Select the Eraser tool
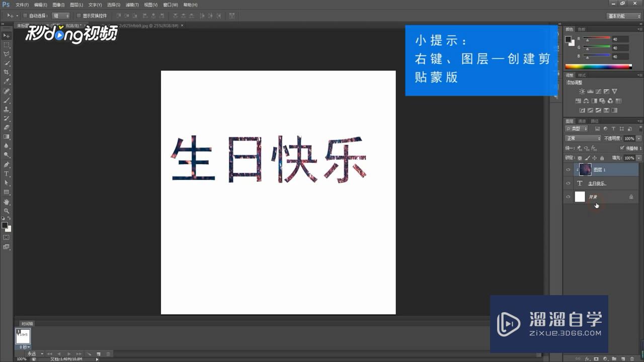This screenshot has height=362, width=644. point(7,128)
